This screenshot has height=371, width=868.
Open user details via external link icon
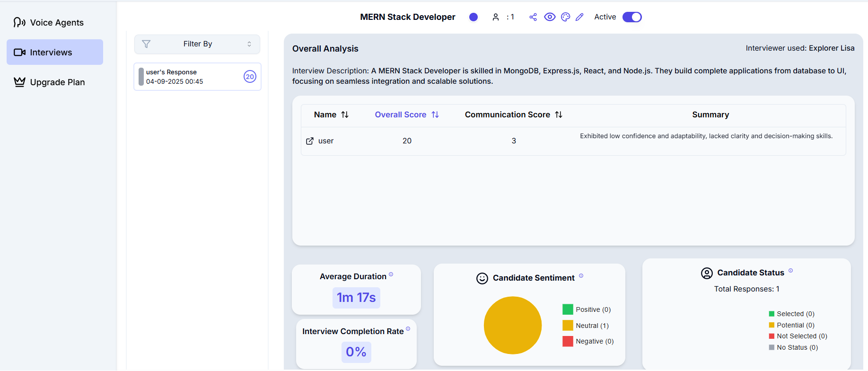pyautogui.click(x=310, y=141)
